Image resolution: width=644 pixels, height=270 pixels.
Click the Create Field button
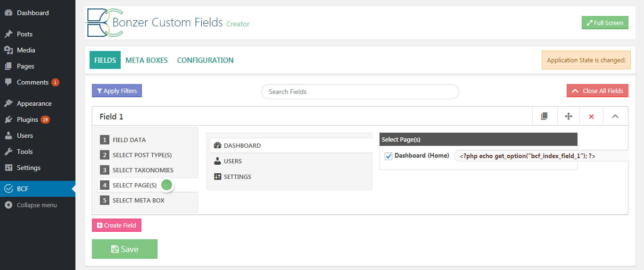coord(116,225)
